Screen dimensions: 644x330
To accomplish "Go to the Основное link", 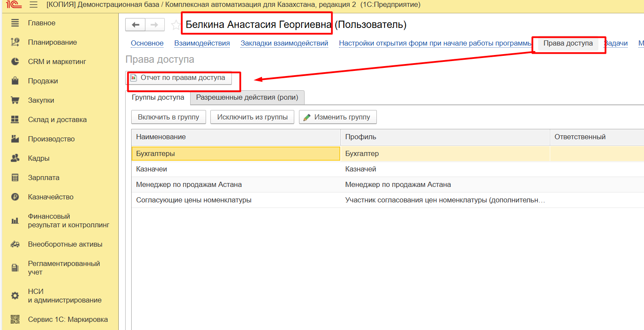I will [147, 43].
